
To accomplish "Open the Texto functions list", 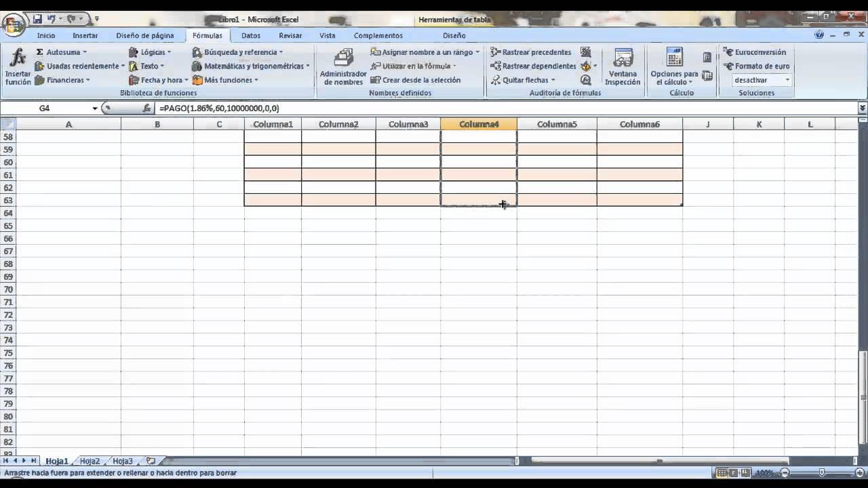I will pyautogui.click(x=145, y=66).
